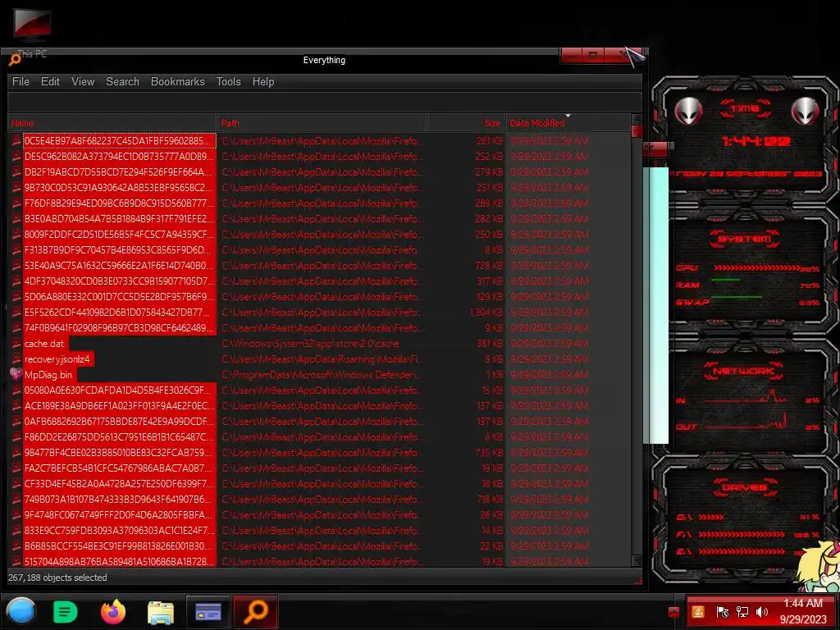Click the results list scrollbar thumb
The height and width of the screenshot is (630, 840).
coord(637,131)
